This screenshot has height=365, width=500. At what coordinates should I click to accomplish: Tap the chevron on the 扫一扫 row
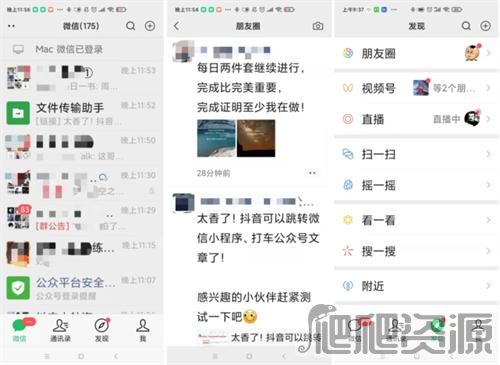coord(488,154)
